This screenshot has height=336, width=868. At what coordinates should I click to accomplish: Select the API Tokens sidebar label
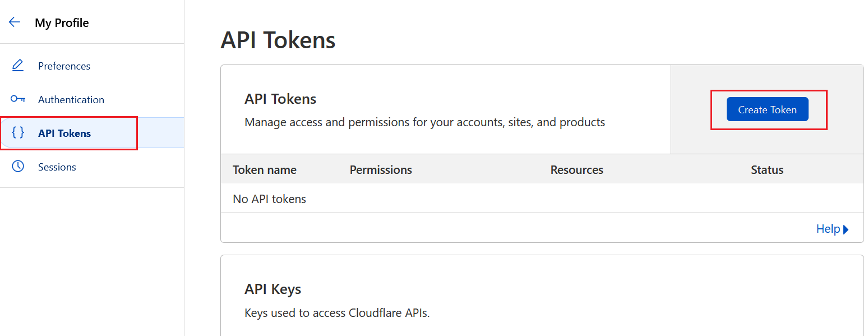(64, 134)
